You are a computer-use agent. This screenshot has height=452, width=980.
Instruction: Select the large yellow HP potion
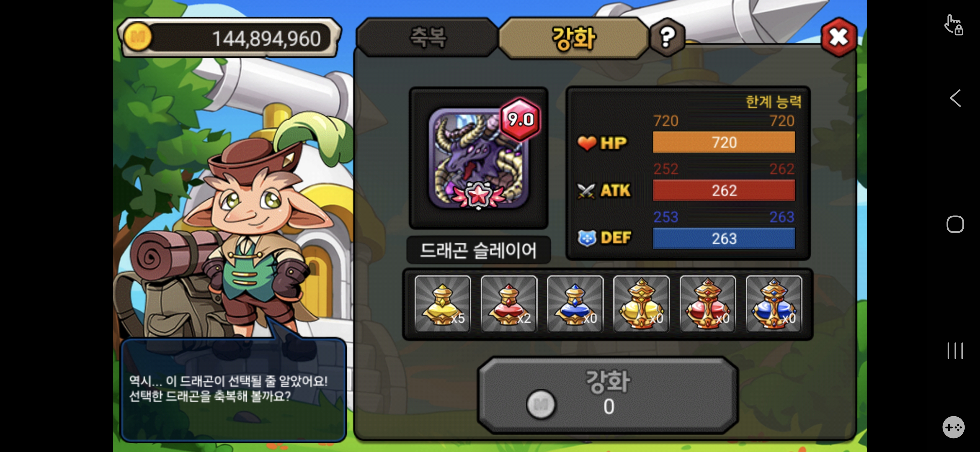pyautogui.click(x=641, y=304)
